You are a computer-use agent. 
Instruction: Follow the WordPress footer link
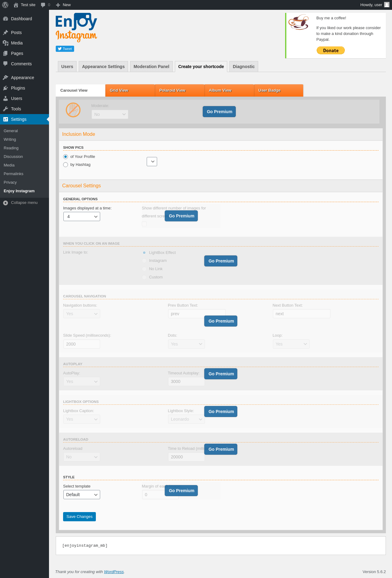[x=114, y=572]
